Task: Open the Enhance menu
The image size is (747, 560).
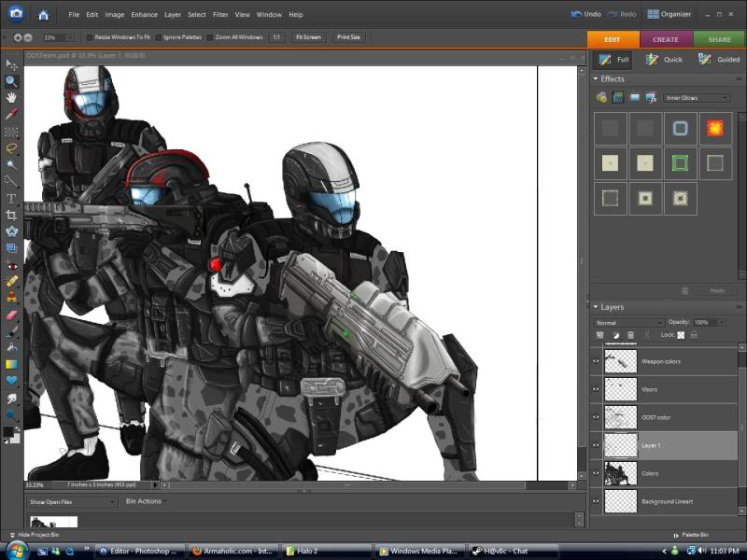Action: [x=145, y=15]
